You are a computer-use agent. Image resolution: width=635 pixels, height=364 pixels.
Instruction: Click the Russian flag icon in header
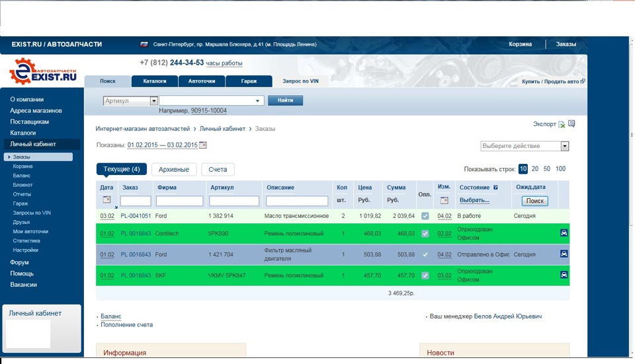(144, 44)
